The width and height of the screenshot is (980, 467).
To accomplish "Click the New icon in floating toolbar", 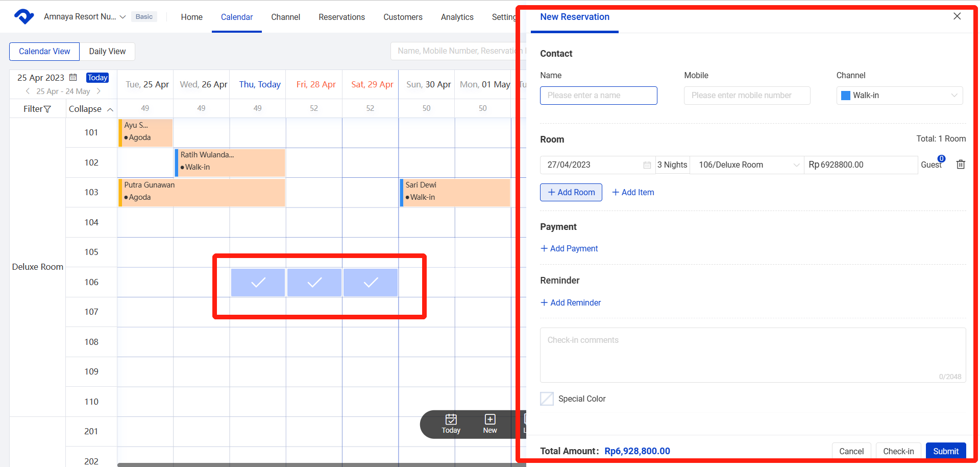I will click(489, 424).
